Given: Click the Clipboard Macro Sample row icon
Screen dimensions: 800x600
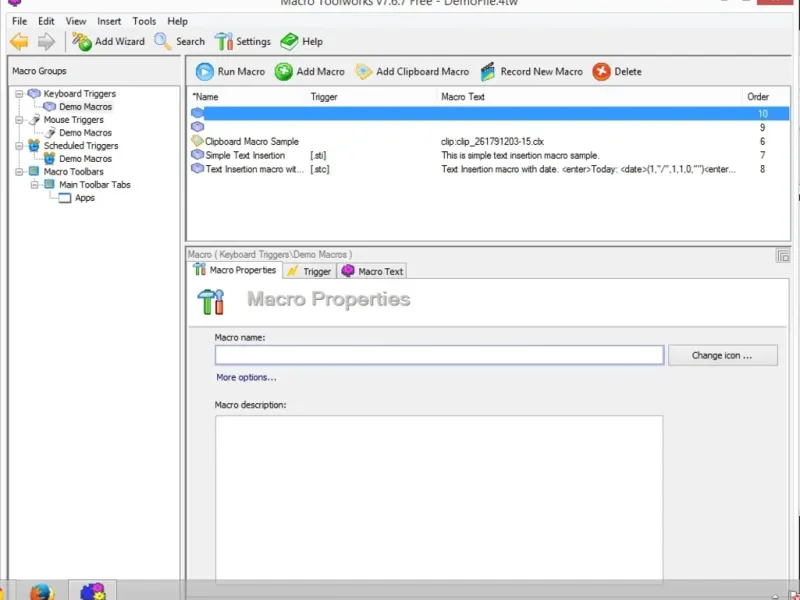Looking at the screenshot, I should point(197,141).
